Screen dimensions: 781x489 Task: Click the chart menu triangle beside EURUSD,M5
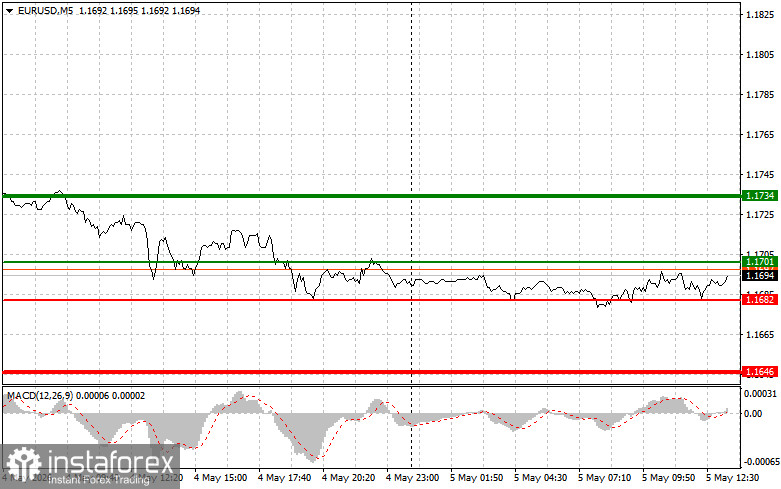tap(9, 10)
